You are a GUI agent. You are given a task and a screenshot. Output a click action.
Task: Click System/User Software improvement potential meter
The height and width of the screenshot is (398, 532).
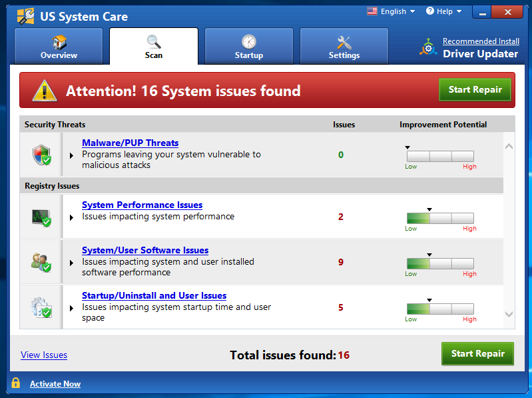tap(440, 263)
